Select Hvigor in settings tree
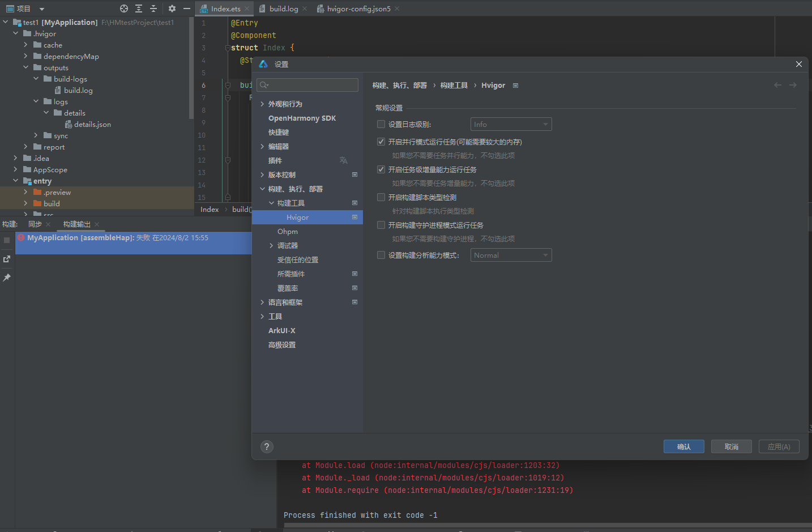 click(x=307, y=217)
